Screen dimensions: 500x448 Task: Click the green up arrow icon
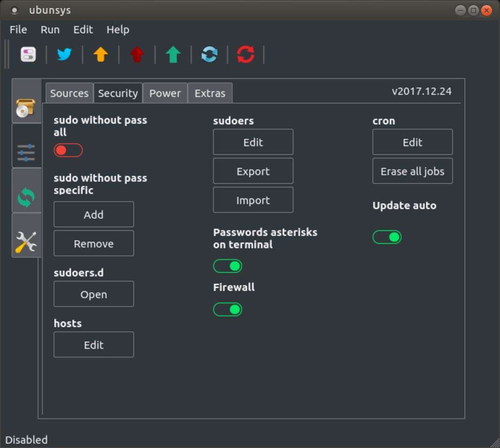(173, 55)
